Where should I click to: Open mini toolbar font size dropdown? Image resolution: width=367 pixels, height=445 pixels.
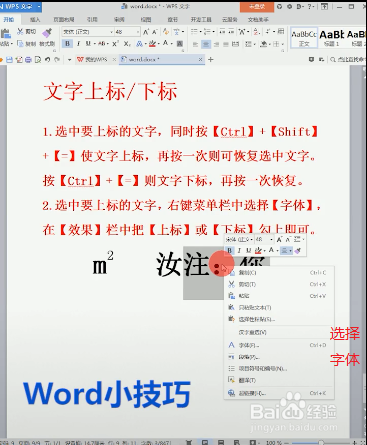tap(272, 239)
